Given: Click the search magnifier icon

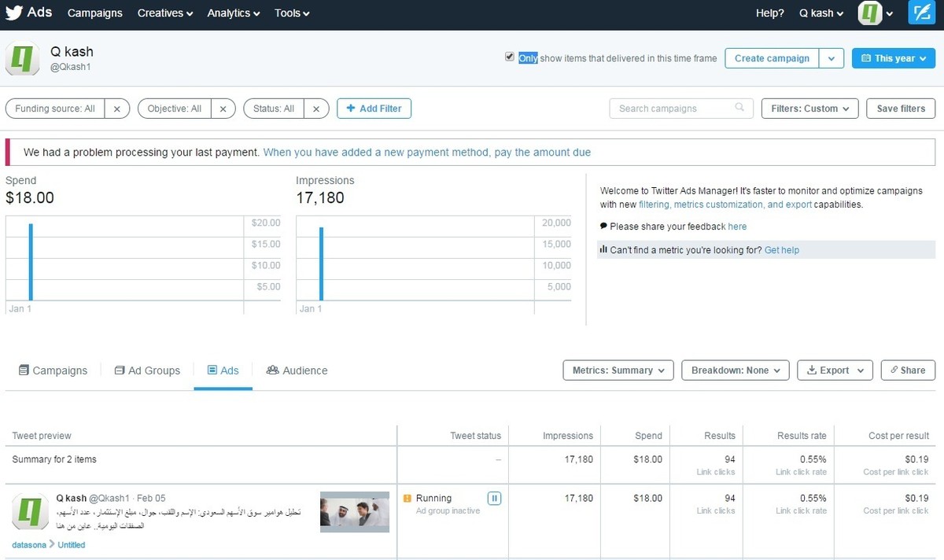Looking at the screenshot, I should pos(739,108).
